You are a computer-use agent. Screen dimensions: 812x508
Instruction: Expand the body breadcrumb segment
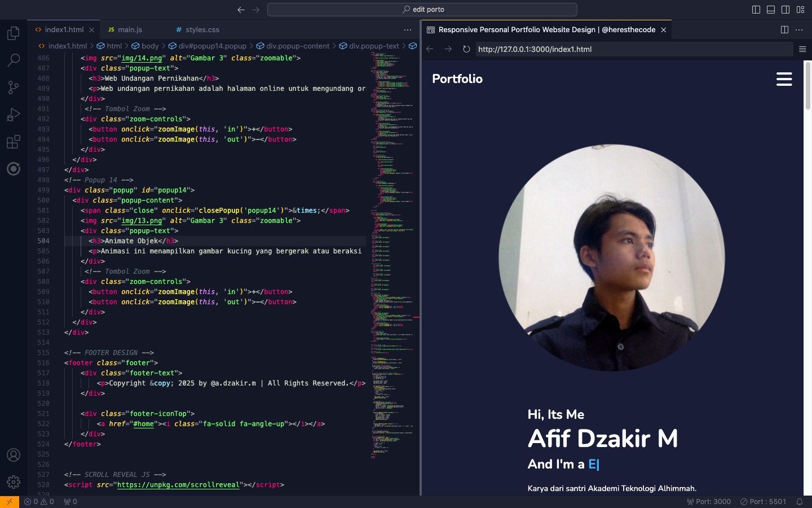pyautogui.click(x=145, y=46)
